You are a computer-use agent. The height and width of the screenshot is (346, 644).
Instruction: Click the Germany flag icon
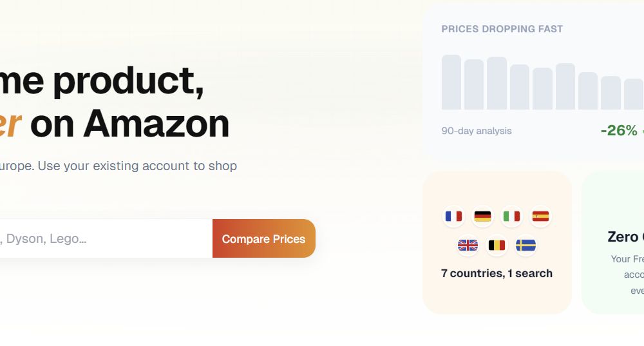[482, 216]
